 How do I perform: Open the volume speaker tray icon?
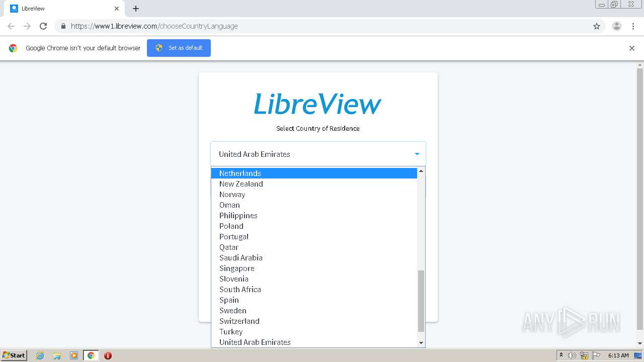[572, 355]
